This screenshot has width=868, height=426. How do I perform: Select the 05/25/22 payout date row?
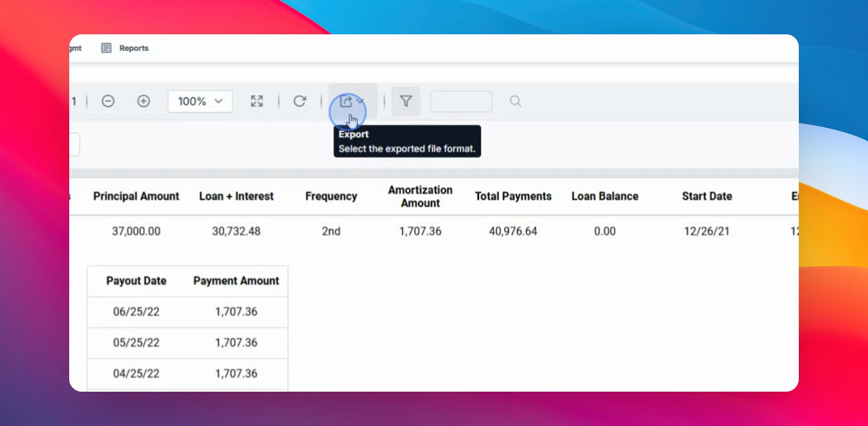[x=187, y=343]
